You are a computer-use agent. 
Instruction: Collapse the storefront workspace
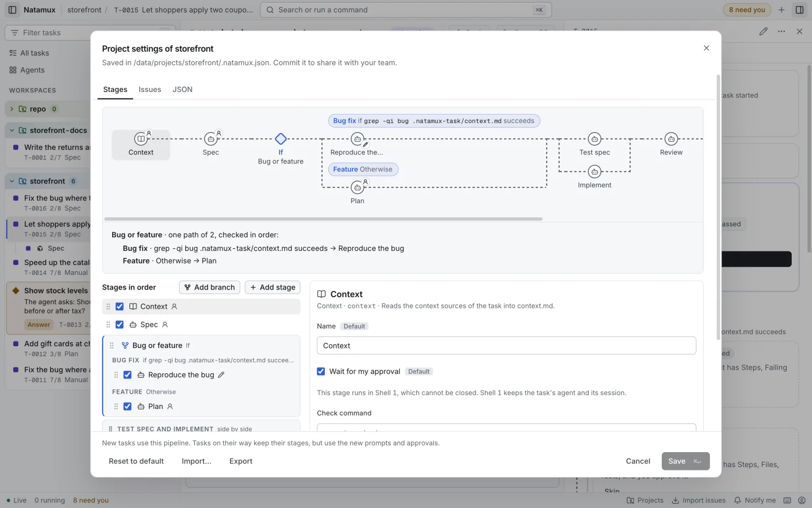click(12, 181)
